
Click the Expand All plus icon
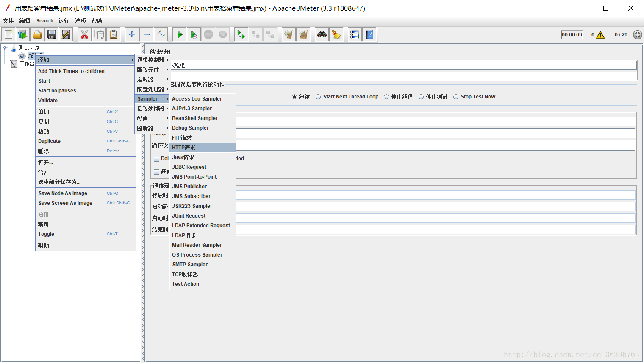[132, 34]
